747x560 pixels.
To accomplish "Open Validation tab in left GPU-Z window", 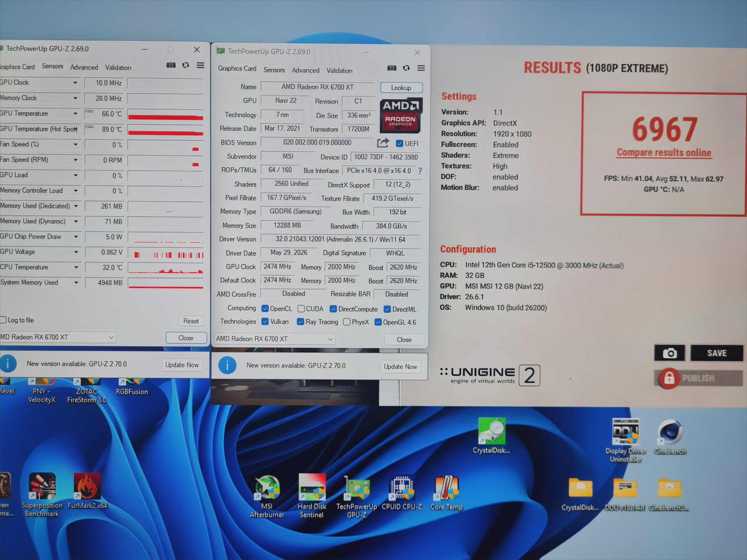I will (118, 67).
